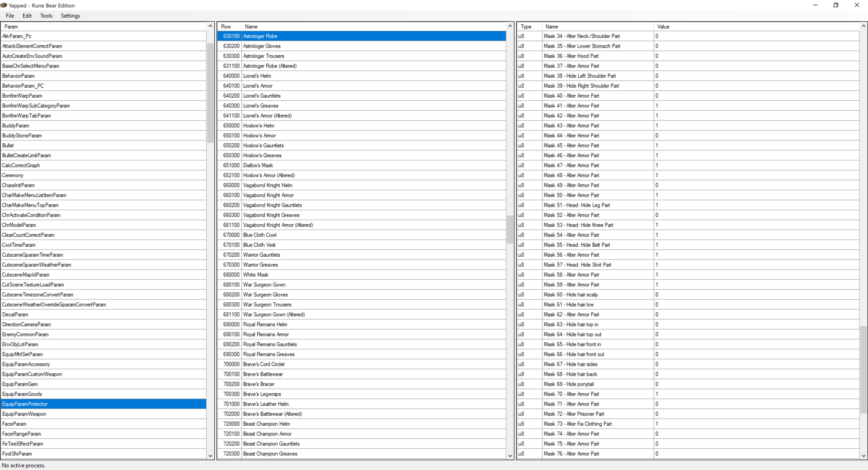The image size is (868, 470).
Task: Select the AtkParam_Pc param
Action: (104, 36)
